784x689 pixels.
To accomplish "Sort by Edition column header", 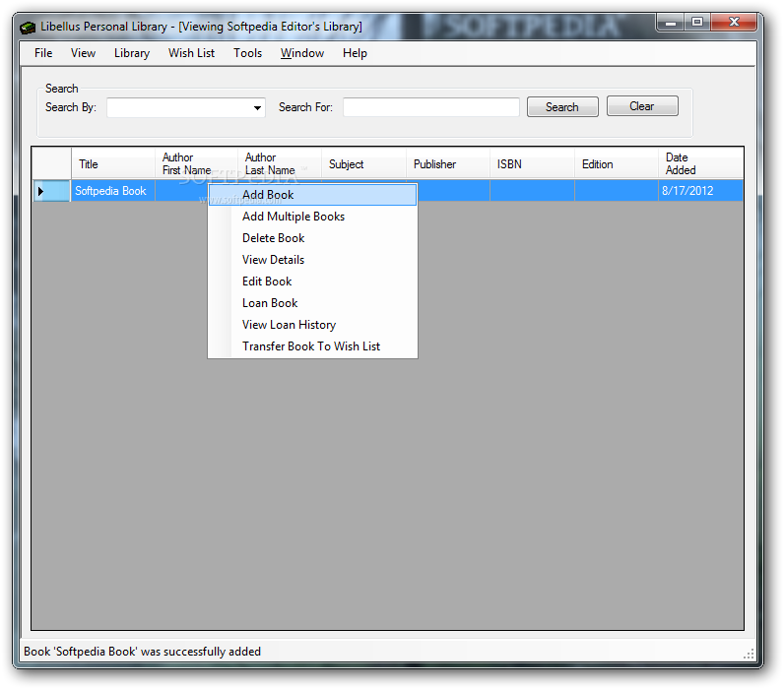I will 617,163.
